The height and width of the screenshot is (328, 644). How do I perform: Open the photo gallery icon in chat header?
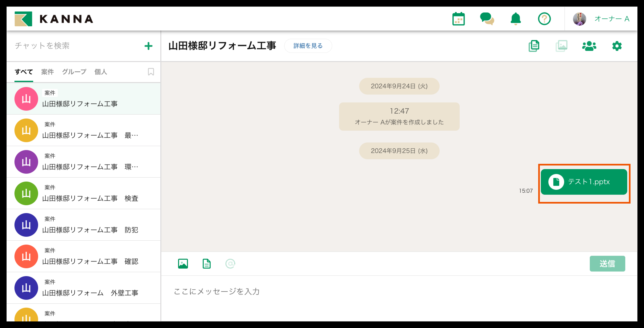562,46
